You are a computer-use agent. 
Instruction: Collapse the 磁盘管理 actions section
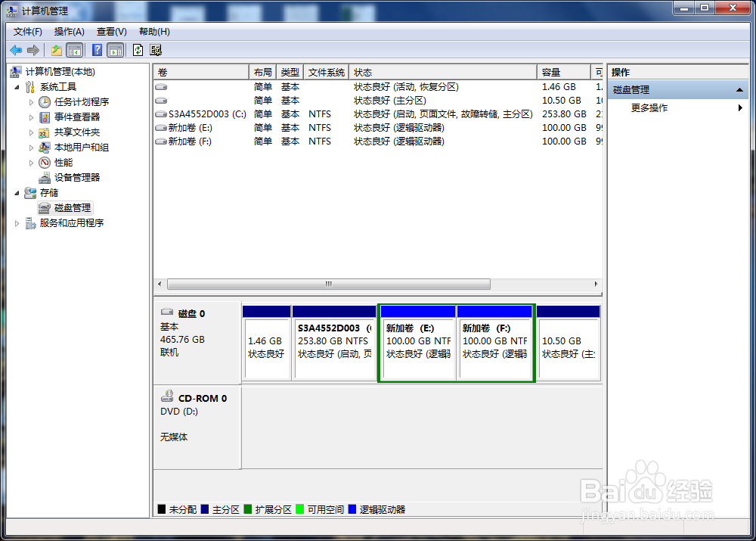739,90
